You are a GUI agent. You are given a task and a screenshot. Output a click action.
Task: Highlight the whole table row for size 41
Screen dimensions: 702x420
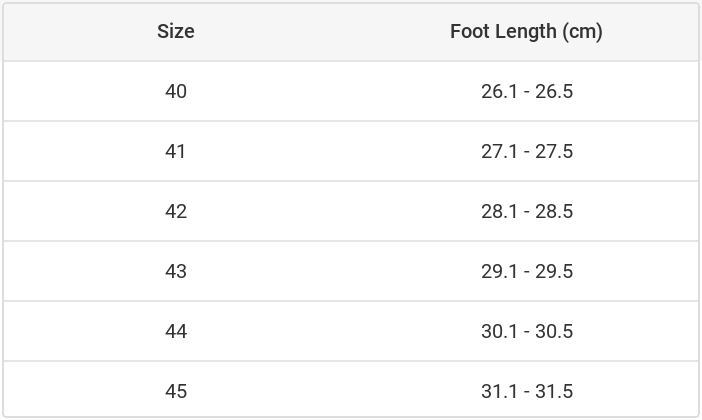[350, 151]
